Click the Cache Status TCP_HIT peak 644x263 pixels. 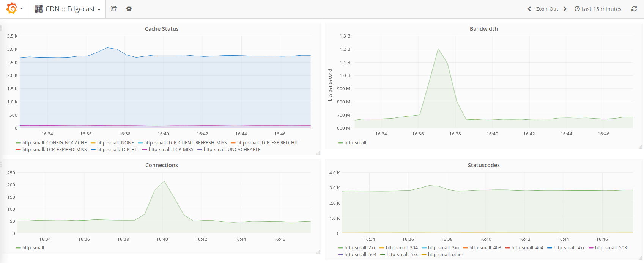107,47
